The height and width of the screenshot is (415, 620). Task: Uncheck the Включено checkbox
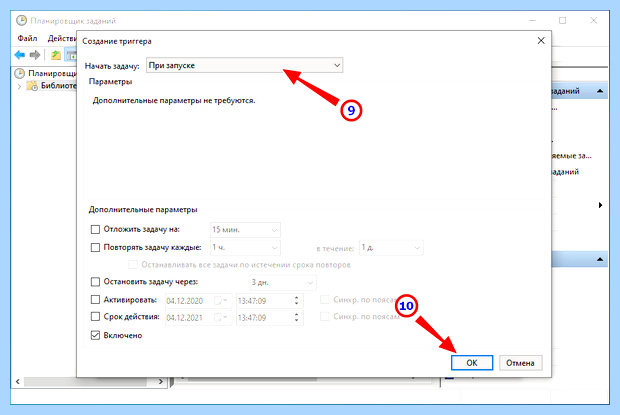[x=95, y=335]
